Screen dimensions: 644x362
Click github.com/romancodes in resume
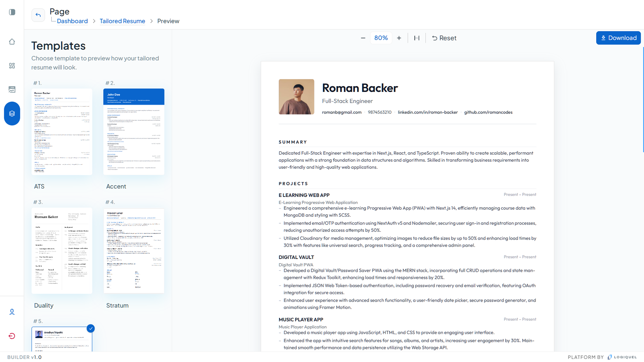(488, 112)
